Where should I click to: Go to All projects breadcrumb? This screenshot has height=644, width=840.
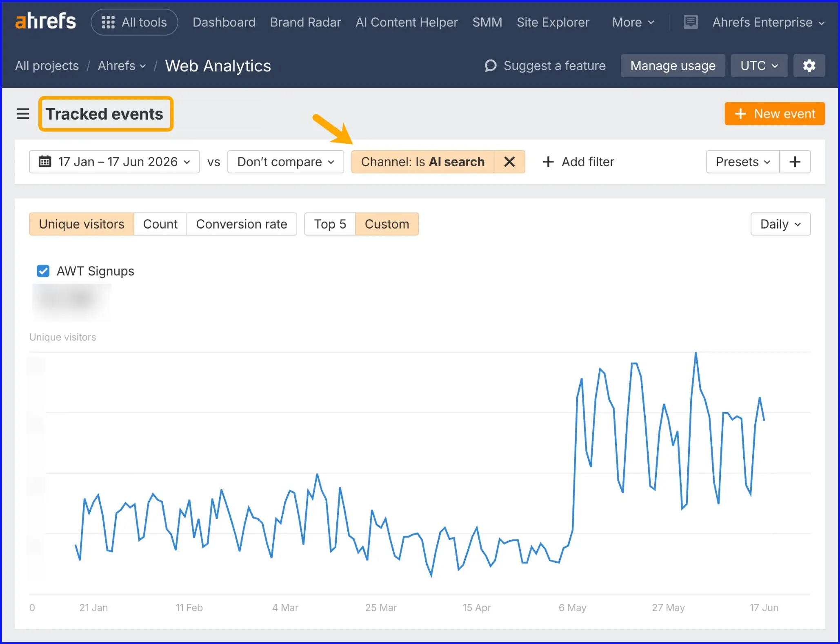[x=47, y=66]
